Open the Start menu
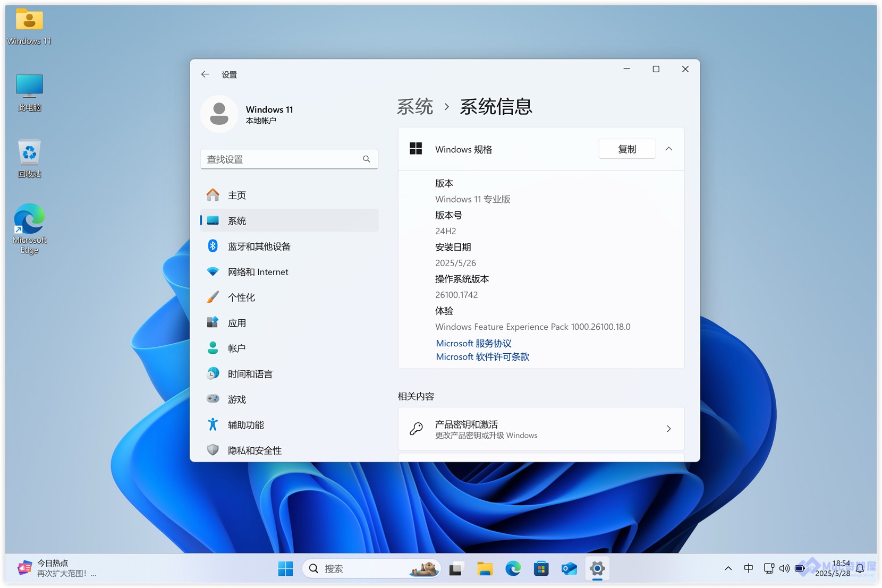 click(x=285, y=568)
